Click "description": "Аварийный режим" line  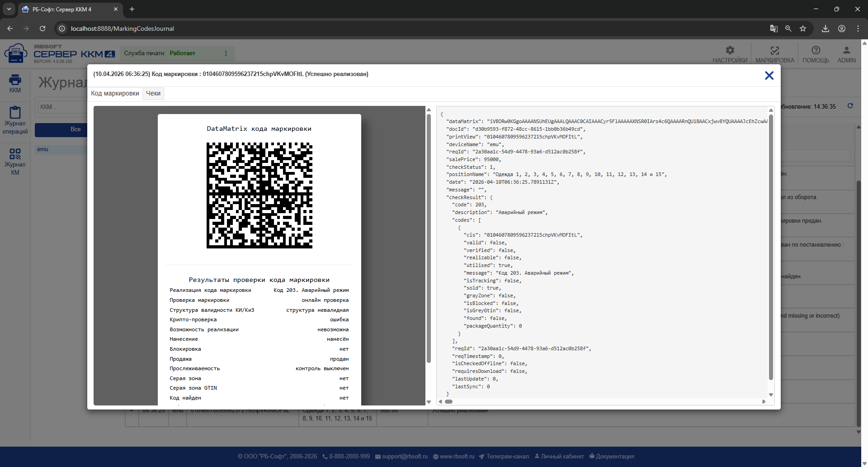(500, 212)
